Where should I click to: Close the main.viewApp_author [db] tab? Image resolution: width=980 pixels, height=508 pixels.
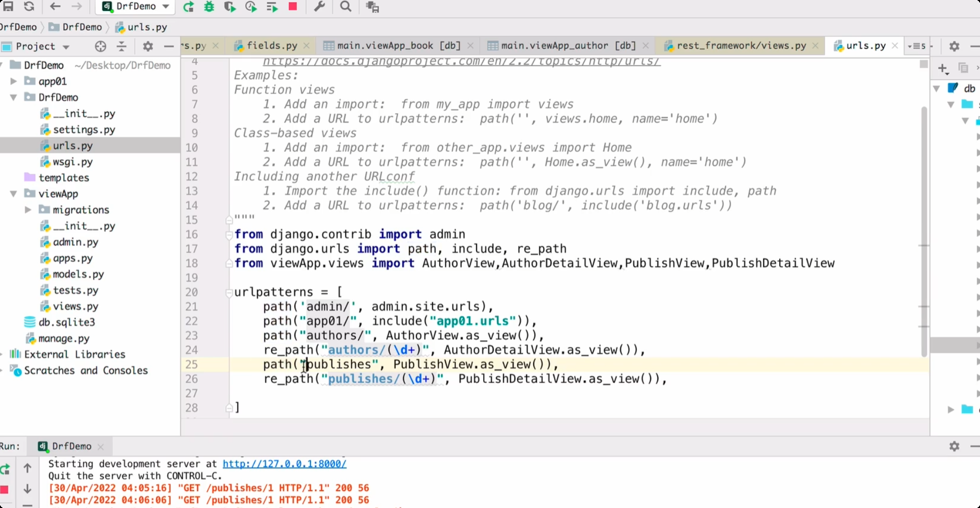pos(646,45)
